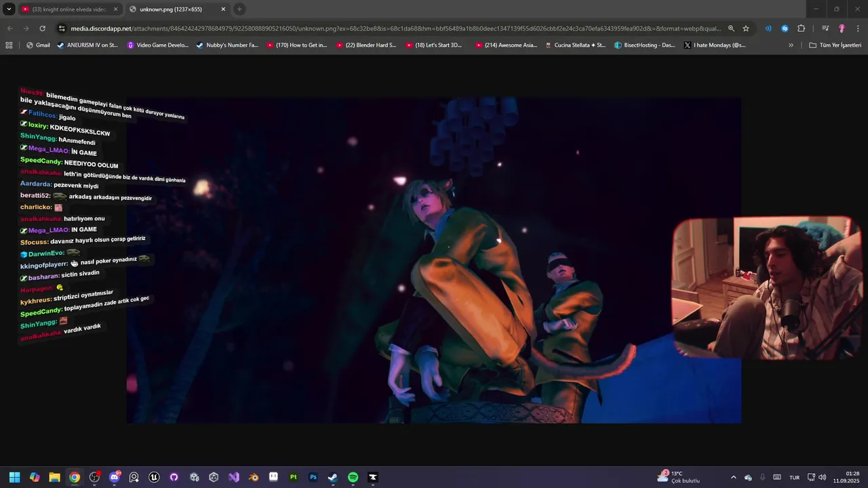This screenshot has width=868, height=488.
Task: Open the TUR keyboard language switcher
Action: (x=794, y=477)
